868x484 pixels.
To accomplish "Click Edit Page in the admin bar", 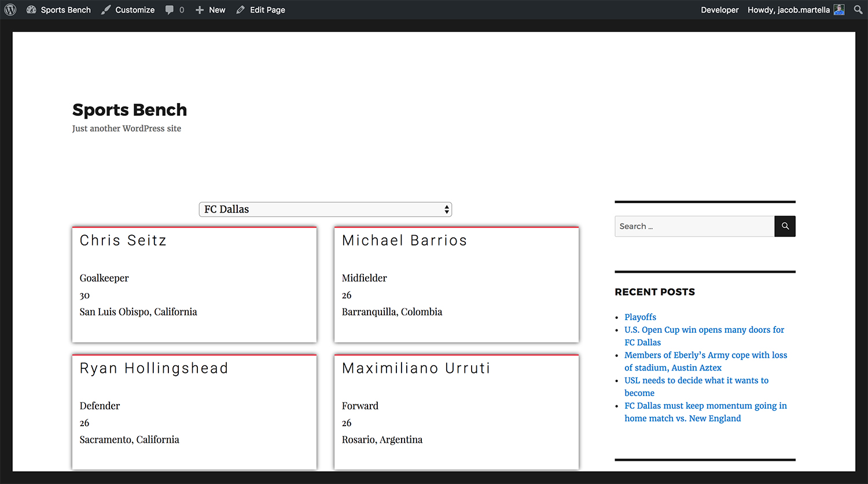I will (261, 10).
